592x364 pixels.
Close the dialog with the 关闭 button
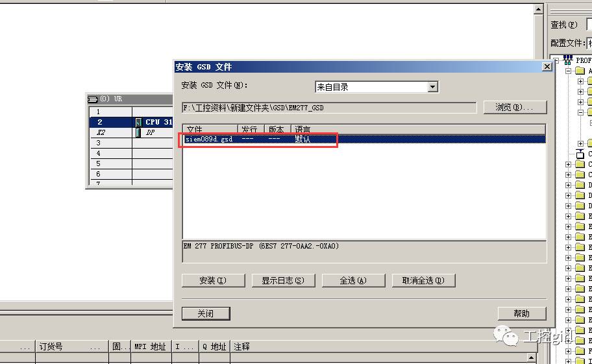pos(206,313)
